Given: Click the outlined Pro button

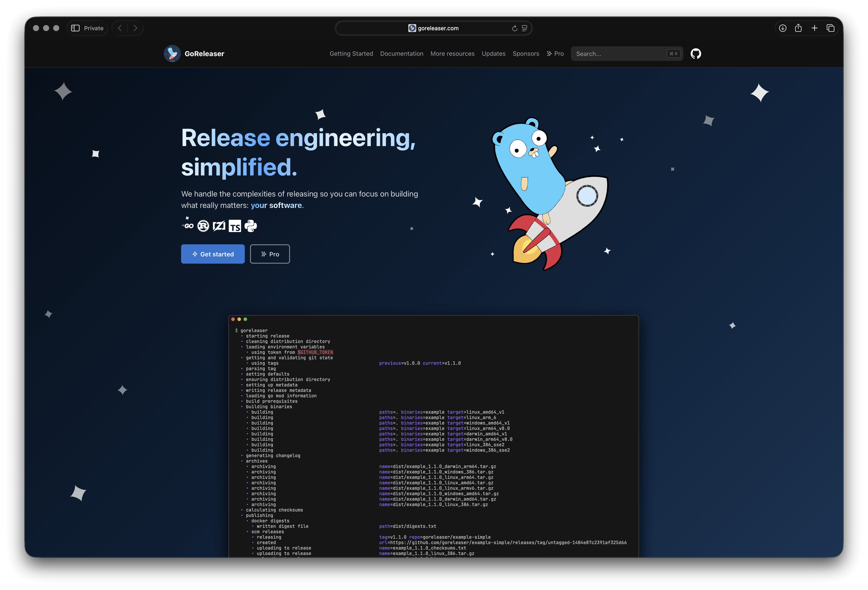Looking at the screenshot, I should (x=270, y=254).
